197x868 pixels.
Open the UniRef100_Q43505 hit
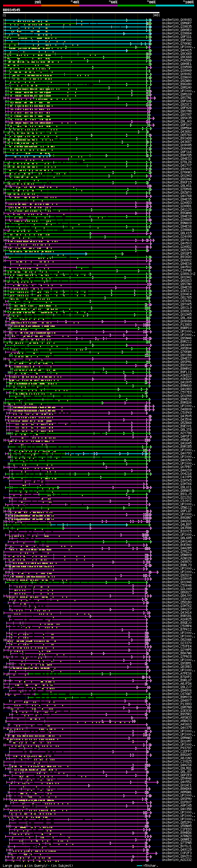coord(177,416)
